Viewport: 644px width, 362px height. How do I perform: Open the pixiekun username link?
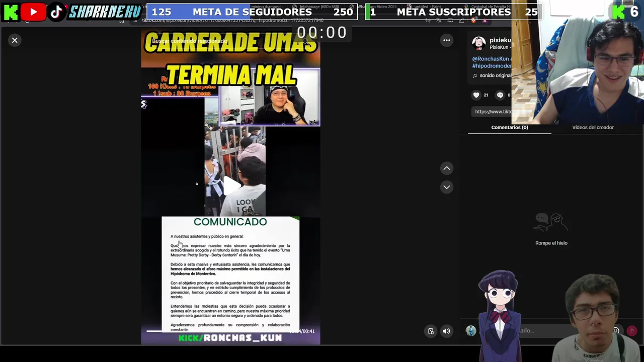[x=500, y=40]
